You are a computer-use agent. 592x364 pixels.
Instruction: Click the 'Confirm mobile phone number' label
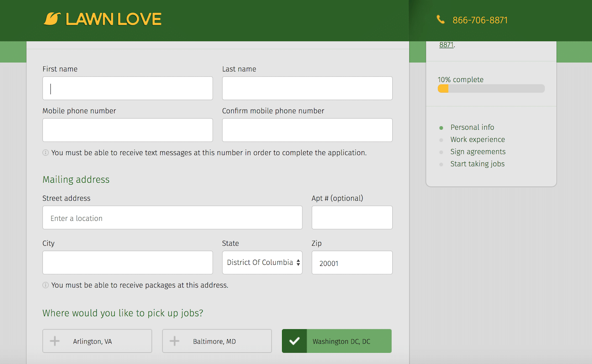[273, 111]
